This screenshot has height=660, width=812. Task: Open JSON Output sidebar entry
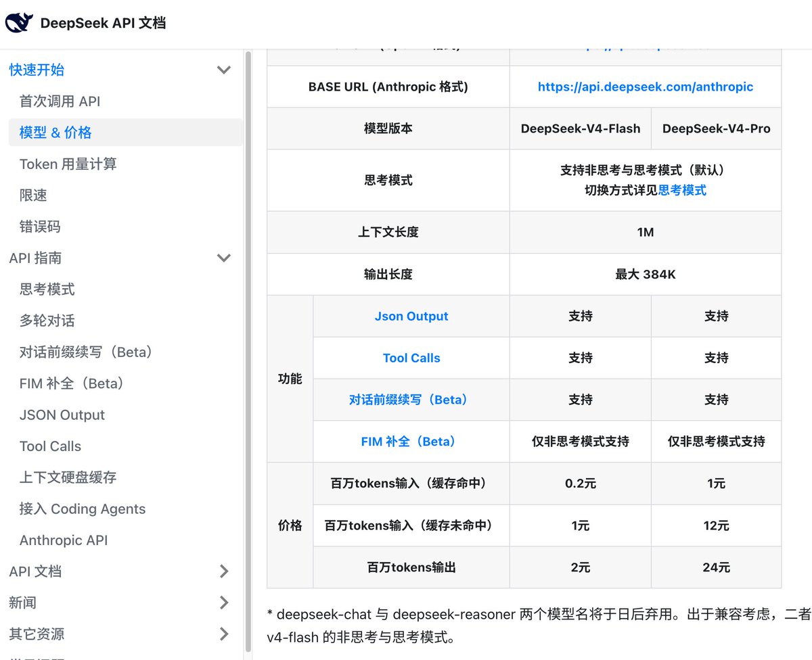[62, 415]
